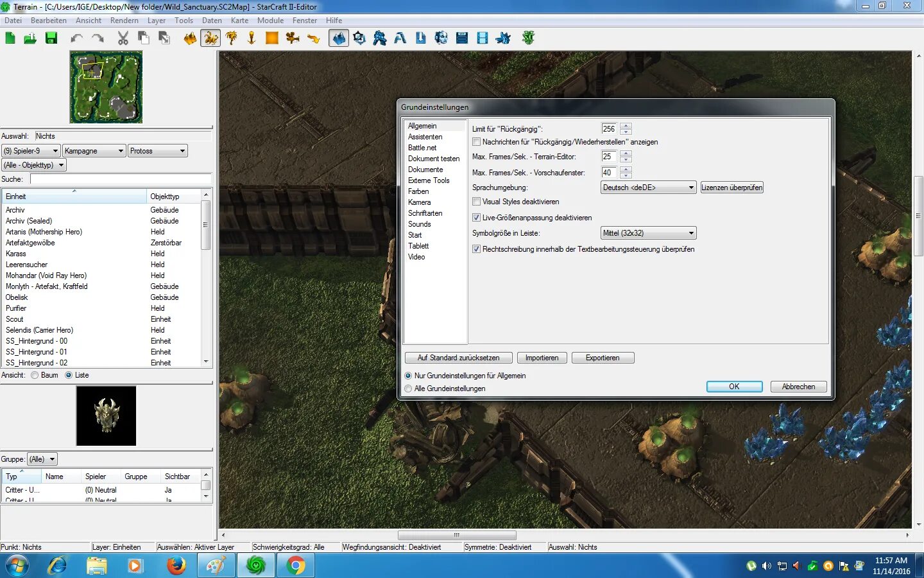924x578 pixels.
Task: Open the Bearbeiten menu
Action: 49,21
